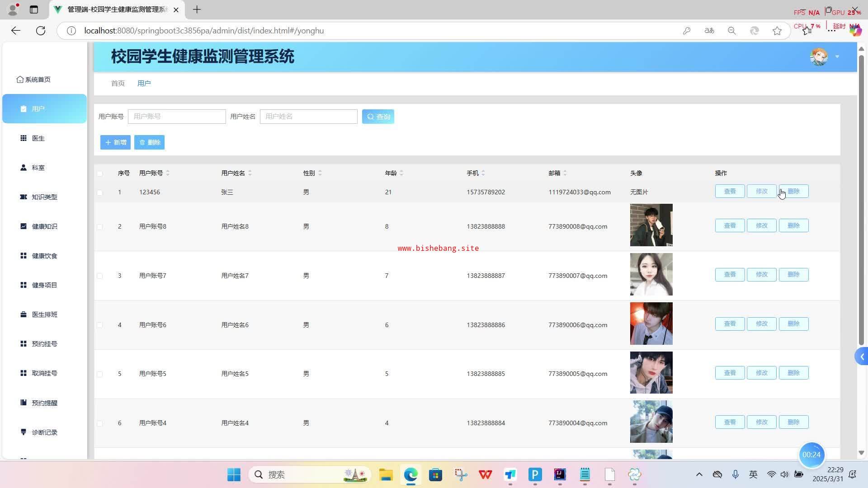
Task: Sort by 用户账号 column arrows
Action: coord(168,173)
